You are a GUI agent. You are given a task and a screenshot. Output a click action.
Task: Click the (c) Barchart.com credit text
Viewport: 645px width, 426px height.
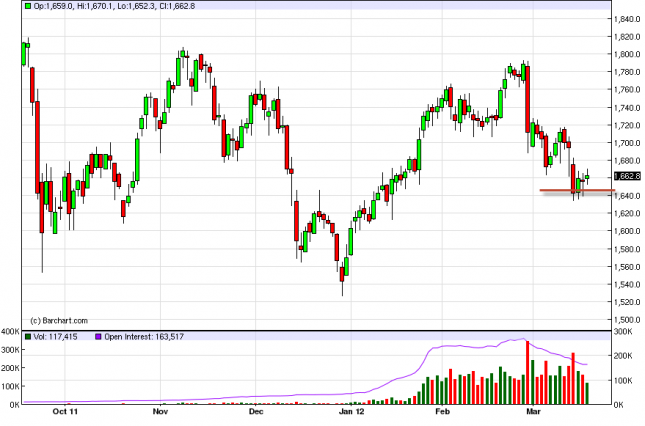click(x=59, y=321)
